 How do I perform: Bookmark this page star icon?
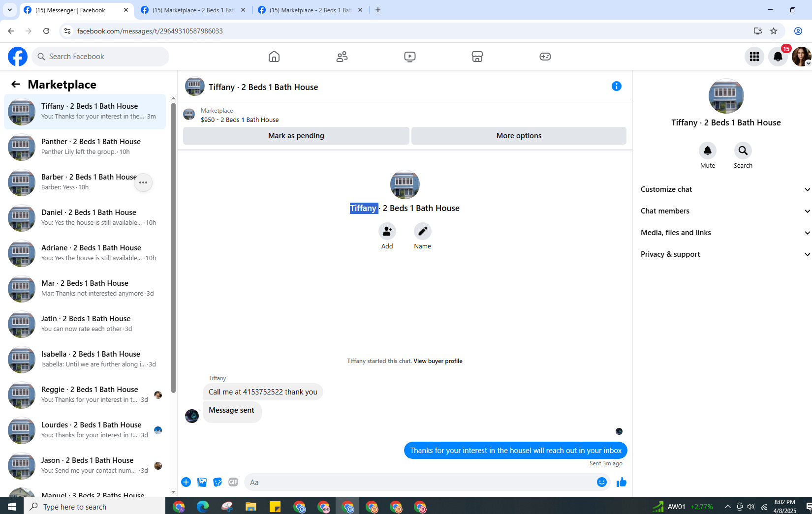pos(774,31)
